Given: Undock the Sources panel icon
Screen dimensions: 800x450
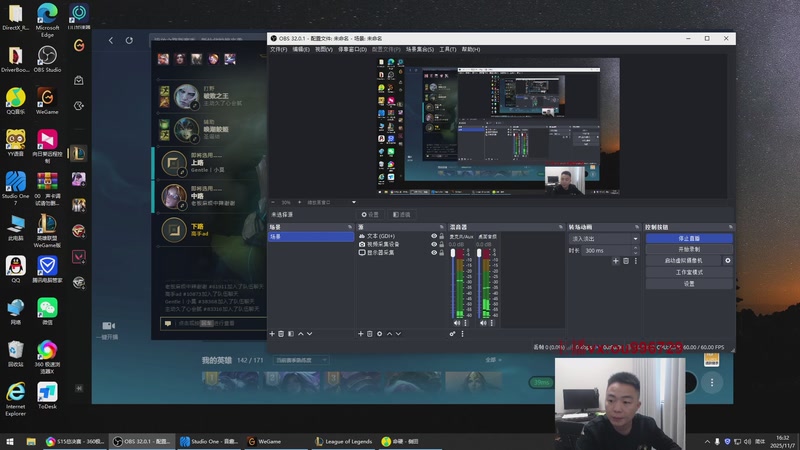Looking at the screenshot, I should (x=442, y=227).
